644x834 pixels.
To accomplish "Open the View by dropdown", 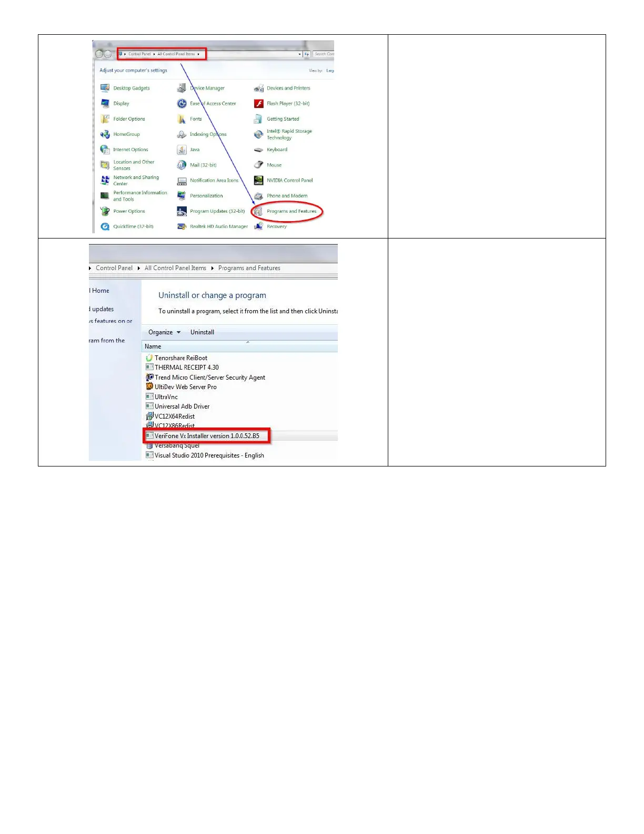I will tap(330, 71).
